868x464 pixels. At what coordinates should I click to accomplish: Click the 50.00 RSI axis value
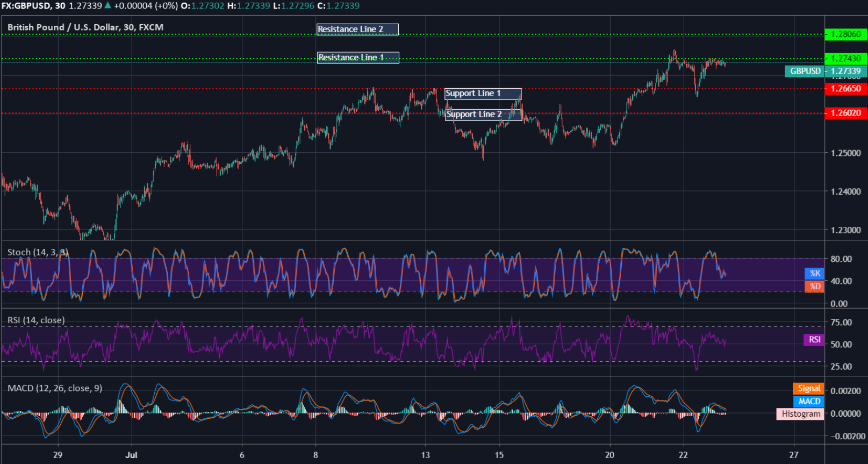(x=841, y=345)
